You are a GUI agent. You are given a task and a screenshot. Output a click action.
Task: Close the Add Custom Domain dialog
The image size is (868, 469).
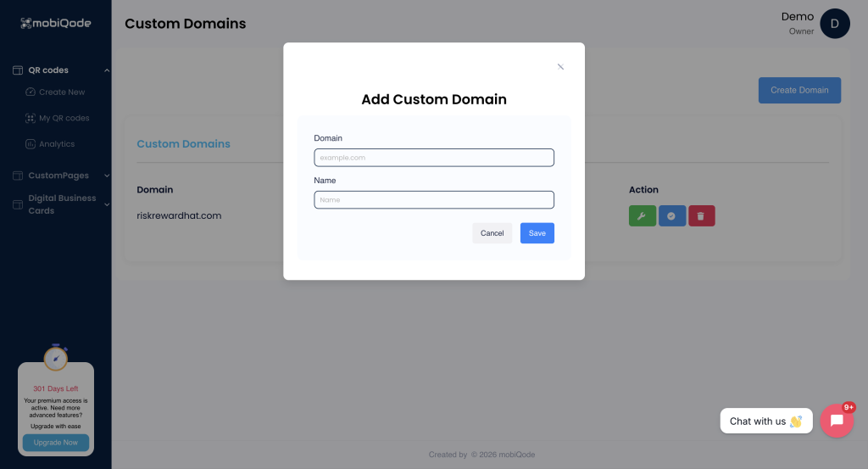tap(560, 66)
